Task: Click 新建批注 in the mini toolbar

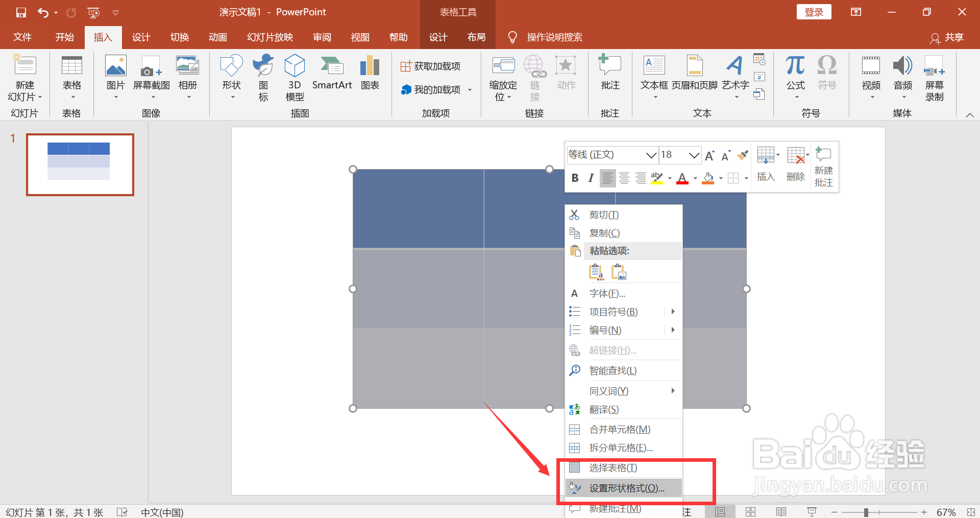Action: point(824,167)
